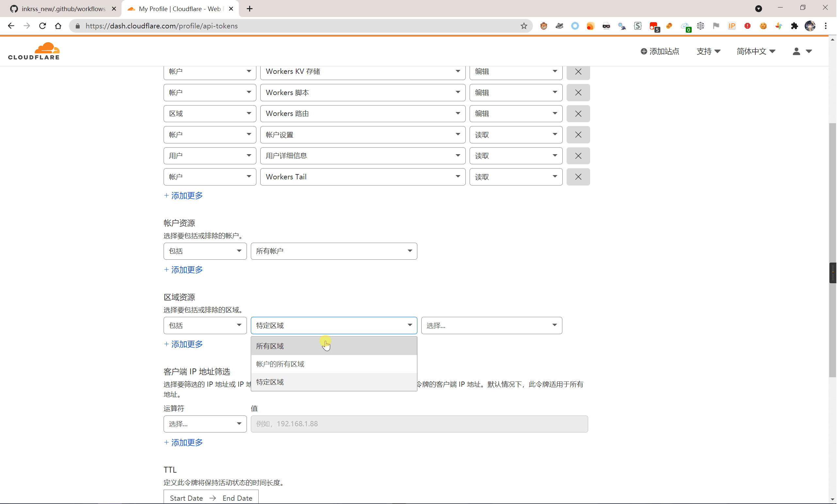Click 添加更多 below permissions list
The width and height of the screenshot is (837, 504).
(183, 196)
